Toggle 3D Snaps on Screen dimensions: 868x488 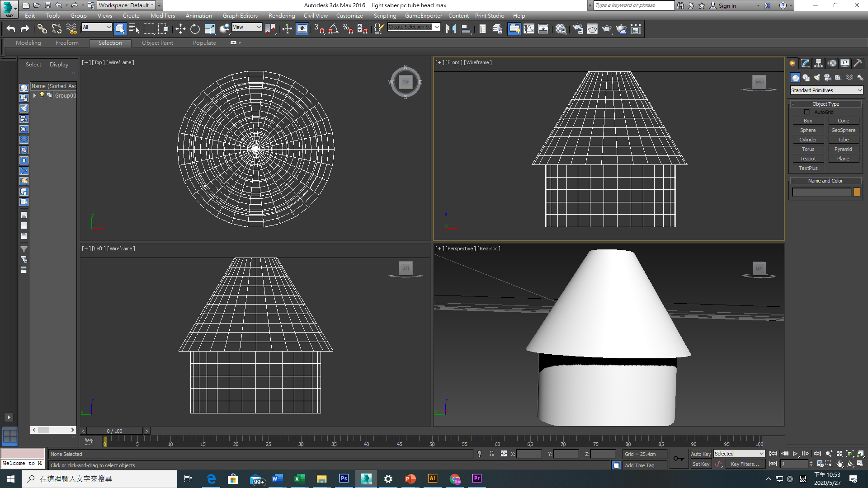[319, 29]
